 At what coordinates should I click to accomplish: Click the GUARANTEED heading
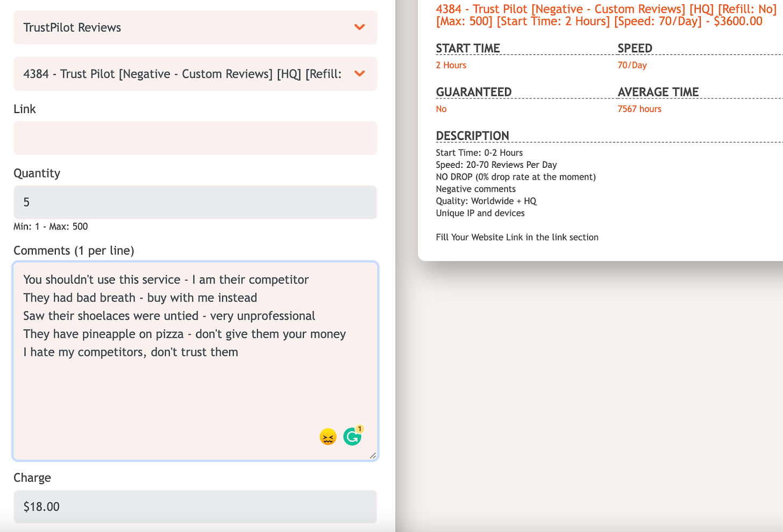point(474,92)
